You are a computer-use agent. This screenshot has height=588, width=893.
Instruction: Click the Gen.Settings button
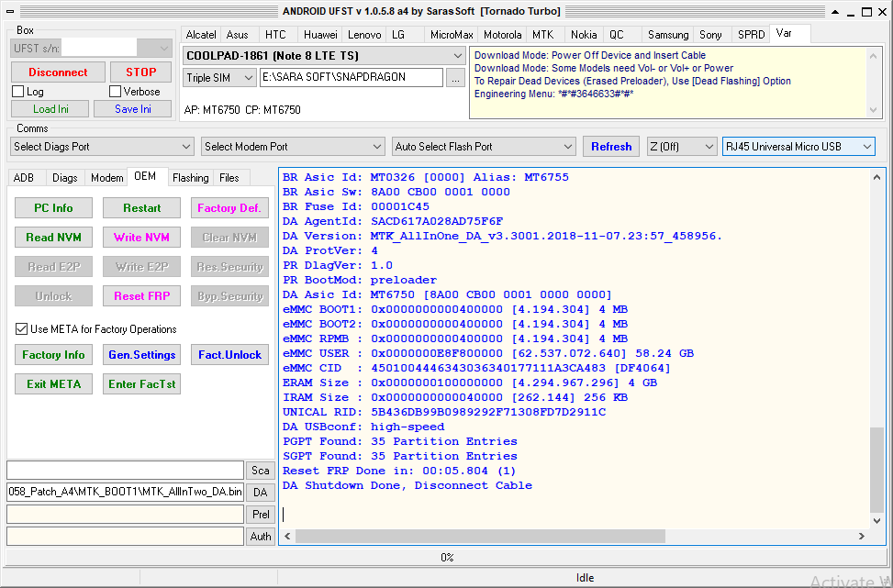(142, 355)
